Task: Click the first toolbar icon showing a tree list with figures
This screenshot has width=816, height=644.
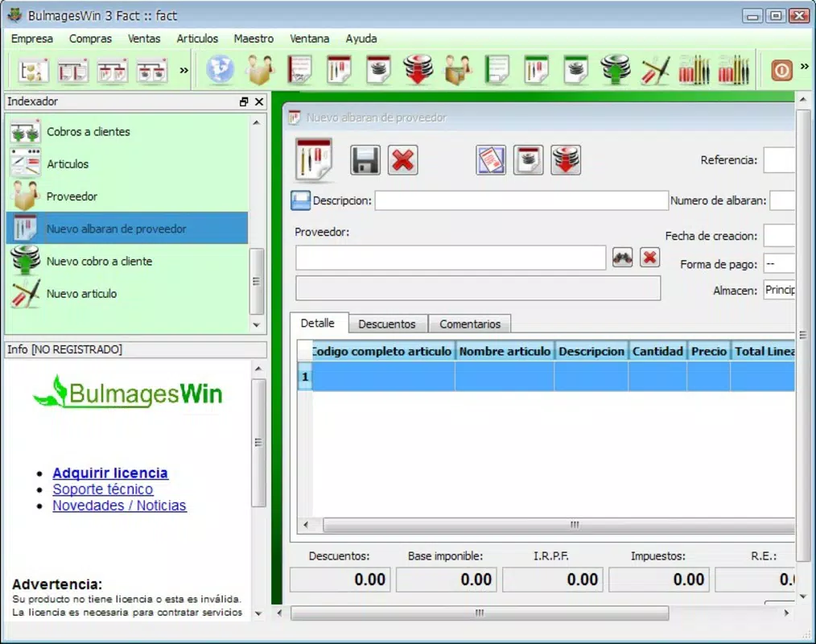Action: coord(33,70)
